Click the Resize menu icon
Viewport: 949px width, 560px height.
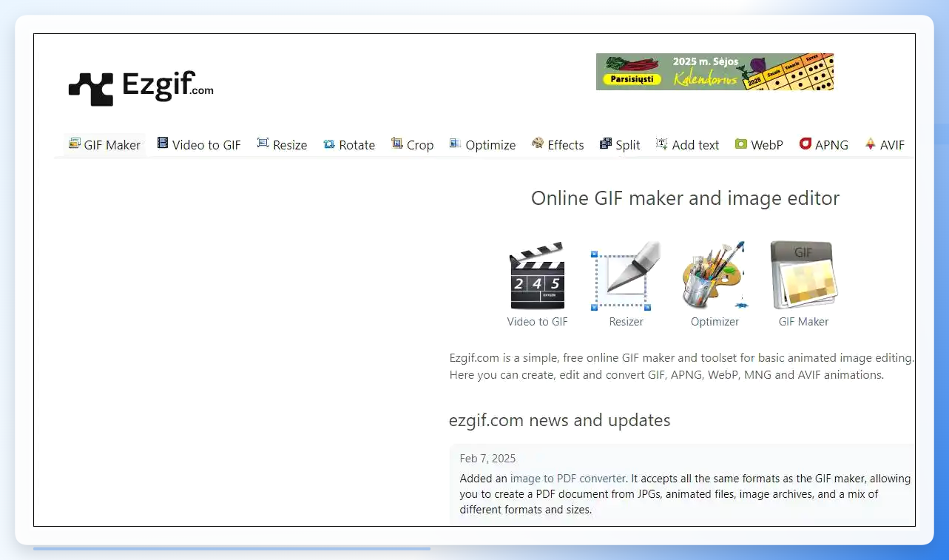click(x=263, y=144)
